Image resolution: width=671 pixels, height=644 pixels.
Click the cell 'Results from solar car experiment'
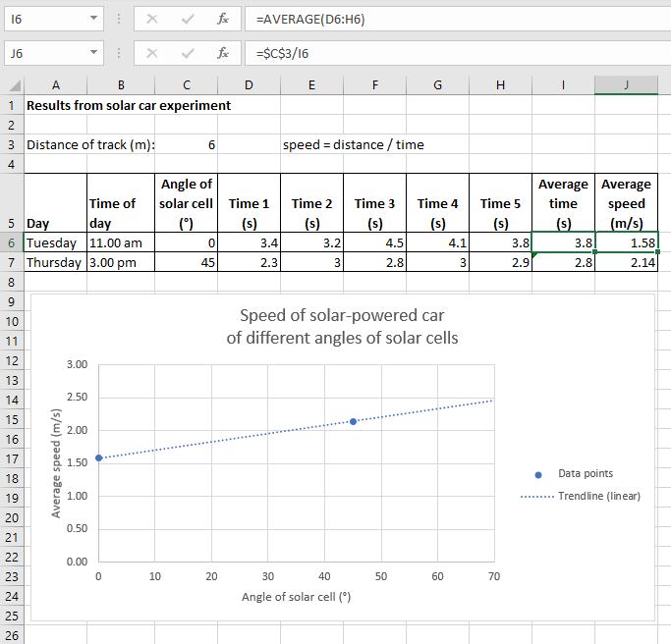coord(129,105)
